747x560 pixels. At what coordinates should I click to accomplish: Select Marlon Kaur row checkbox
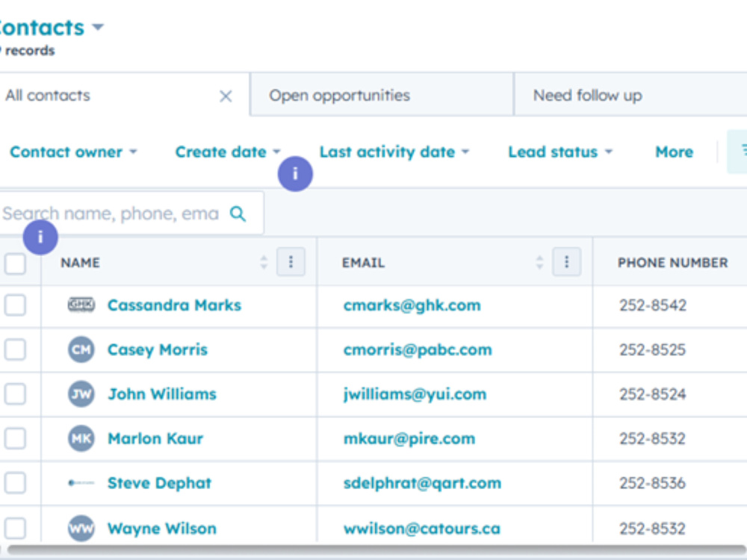point(15,438)
